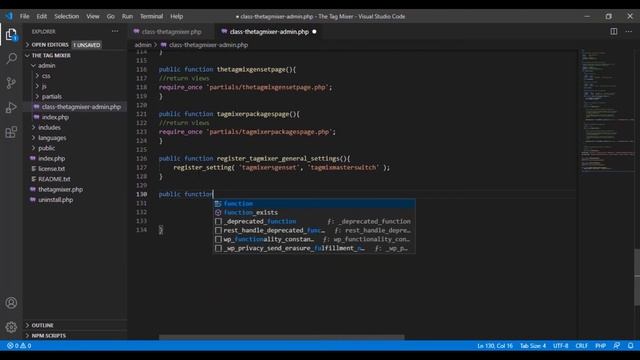Click the snippet icon of _deprecated_function suggestion
Viewport: 640px width, 360px height.
point(218,221)
